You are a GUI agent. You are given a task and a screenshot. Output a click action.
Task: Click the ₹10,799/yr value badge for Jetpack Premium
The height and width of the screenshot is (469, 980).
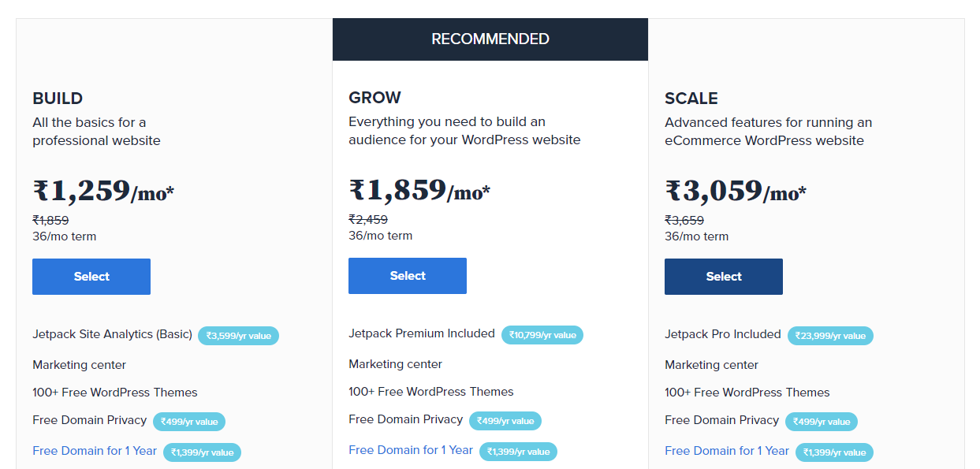pyautogui.click(x=542, y=335)
